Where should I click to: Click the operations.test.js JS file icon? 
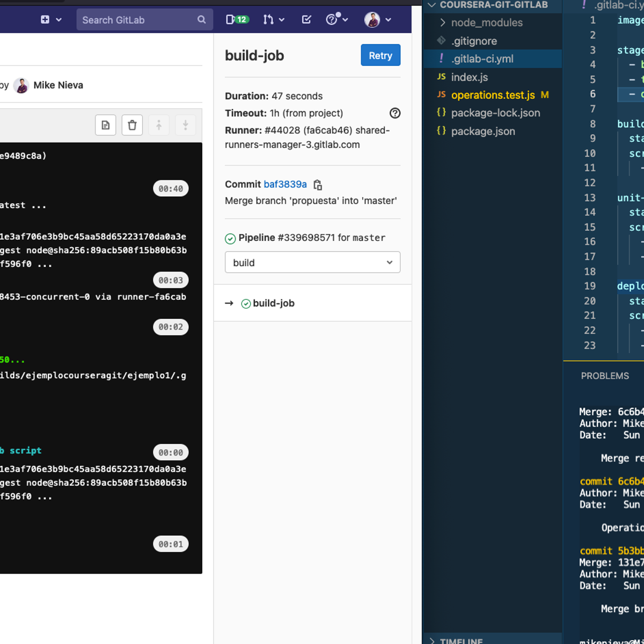pos(441,94)
